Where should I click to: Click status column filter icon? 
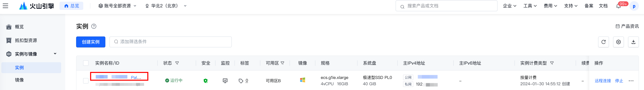click(177, 63)
